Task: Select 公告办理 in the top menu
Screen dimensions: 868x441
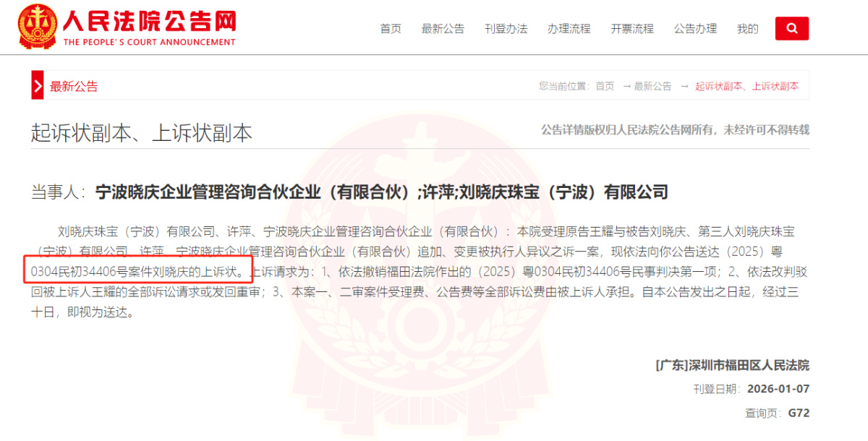Action: click(695, 29)
